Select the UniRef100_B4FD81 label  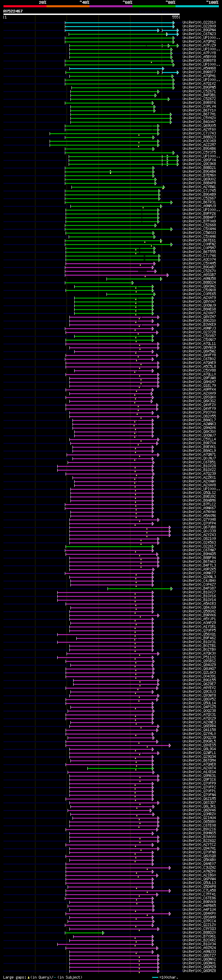tap(199, 95)
